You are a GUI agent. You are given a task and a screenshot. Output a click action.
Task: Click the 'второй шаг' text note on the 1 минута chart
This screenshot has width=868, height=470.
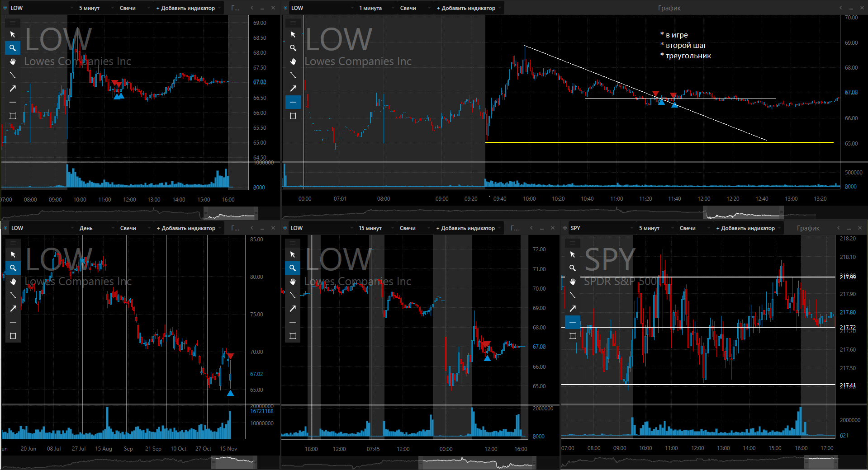(x=683, y=45)
